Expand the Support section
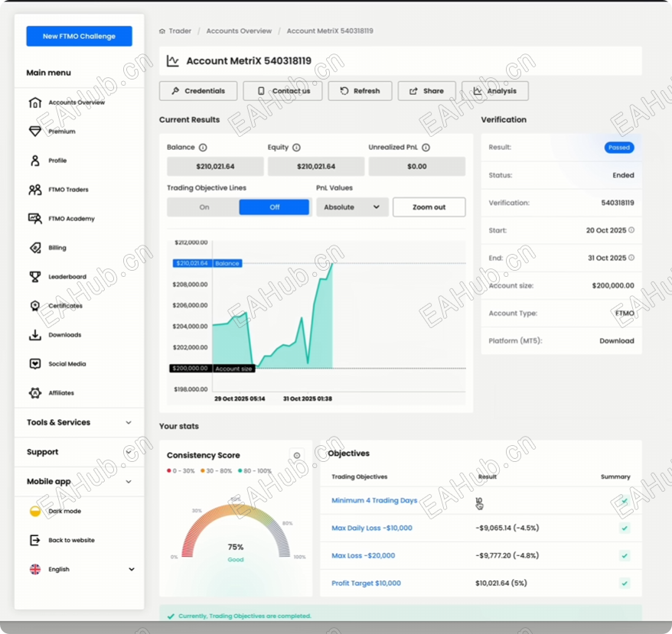Image resolution: width=672 pixels, height=634 pixels. (80, 452)
